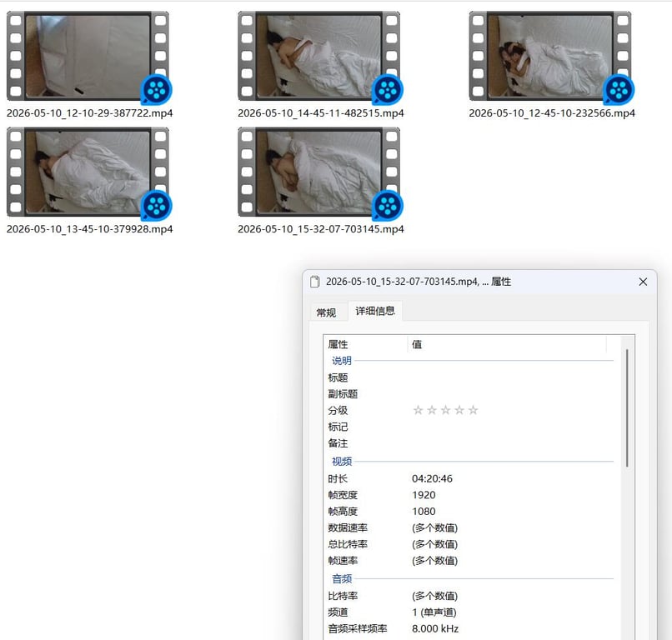Click the 帧速率 property row

[470, 560]
